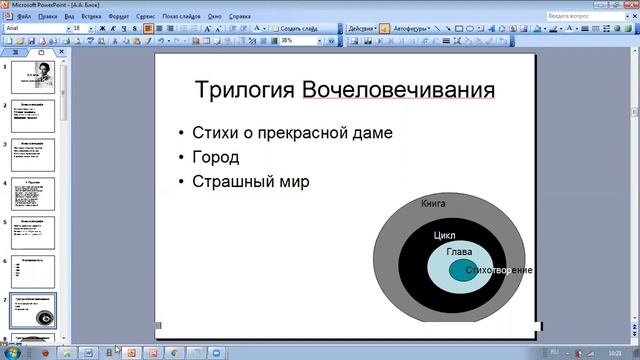Select slide 4 thumbnail

click(33, 194)
